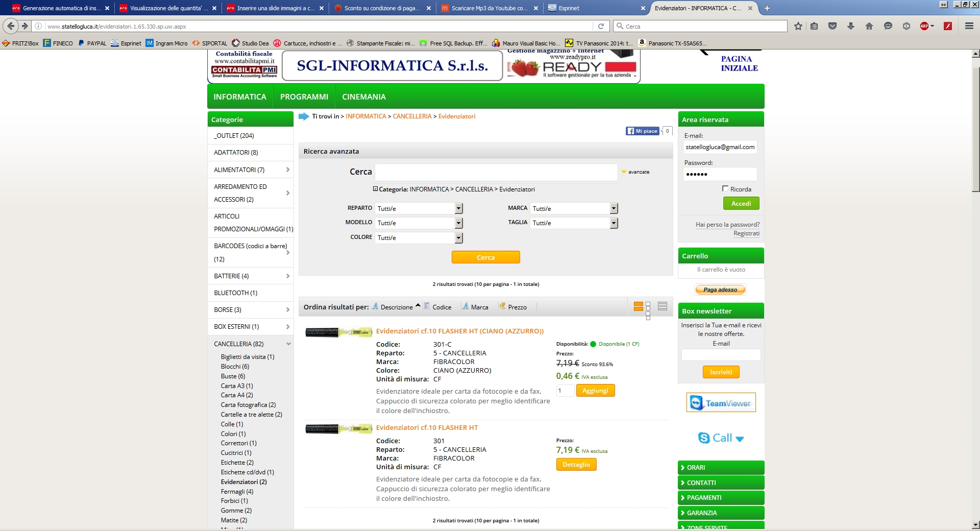Sort results by Marca

(475, 307)
